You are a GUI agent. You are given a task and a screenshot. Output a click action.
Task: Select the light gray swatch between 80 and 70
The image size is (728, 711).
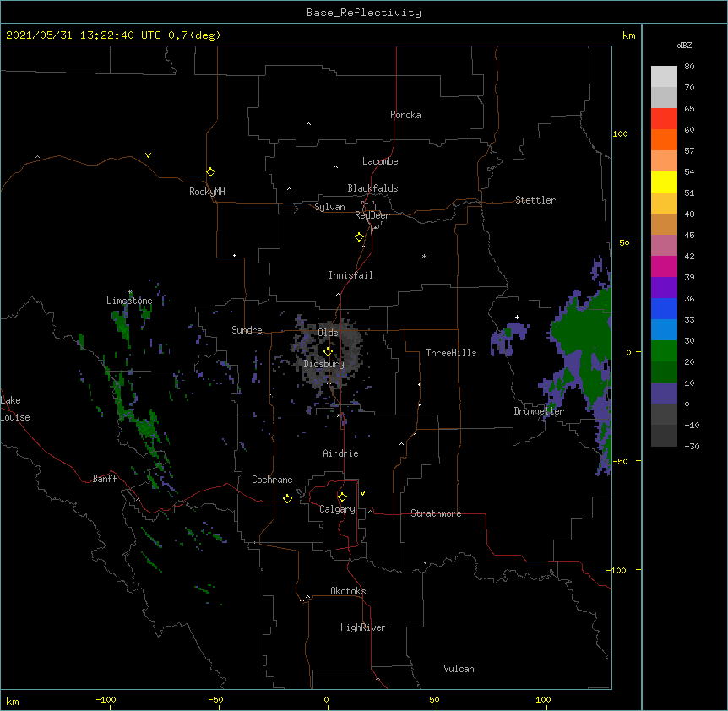[664, 76]
